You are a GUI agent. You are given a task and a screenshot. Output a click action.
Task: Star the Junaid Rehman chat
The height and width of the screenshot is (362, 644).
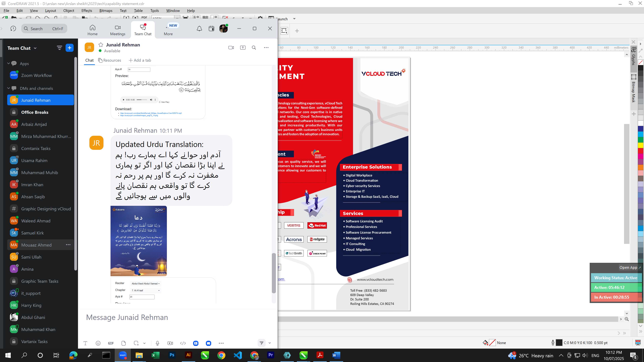101,45
